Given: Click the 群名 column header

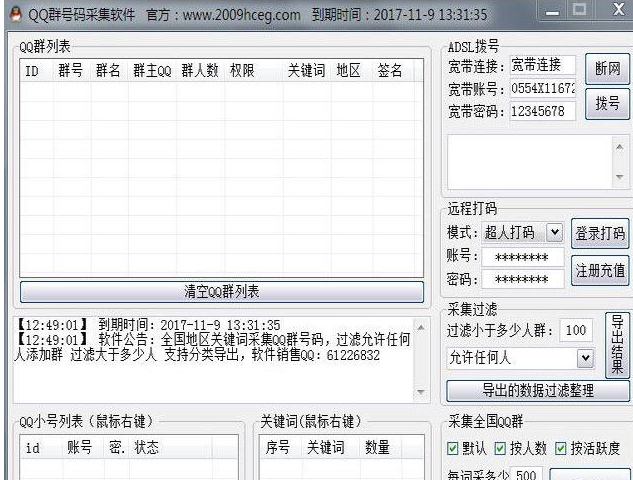Looking at the screenshot, I should [110, 71].
